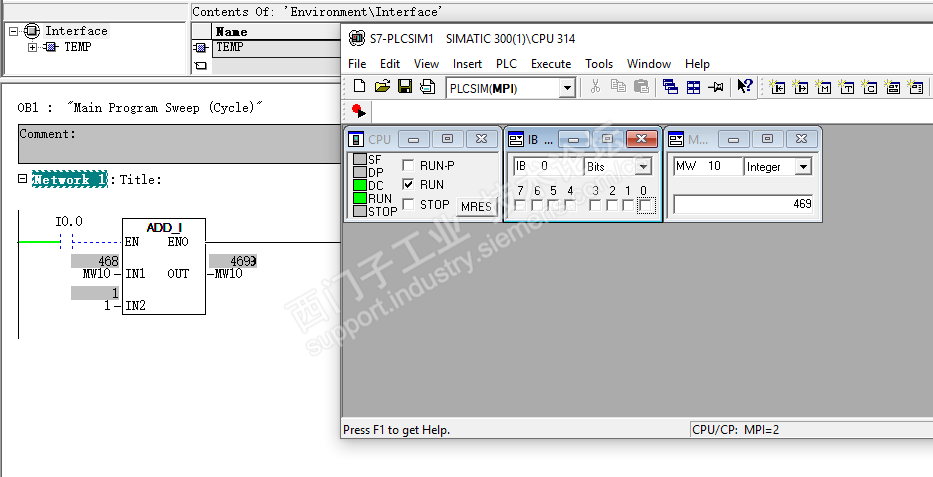Save the PLCSIM simulation file
The image size is (933, 477).
tap(405, 87)
